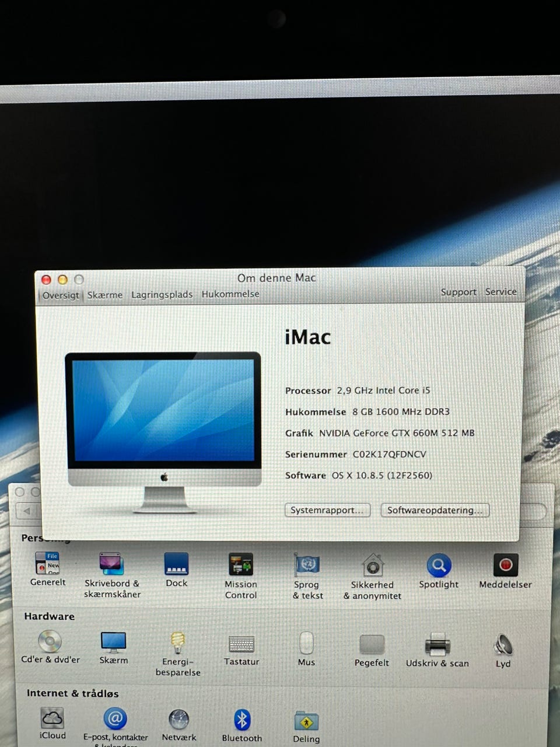This screenshot has width=560, height=747.
Task: Open Deling sharing preferences
Action: 306,727
